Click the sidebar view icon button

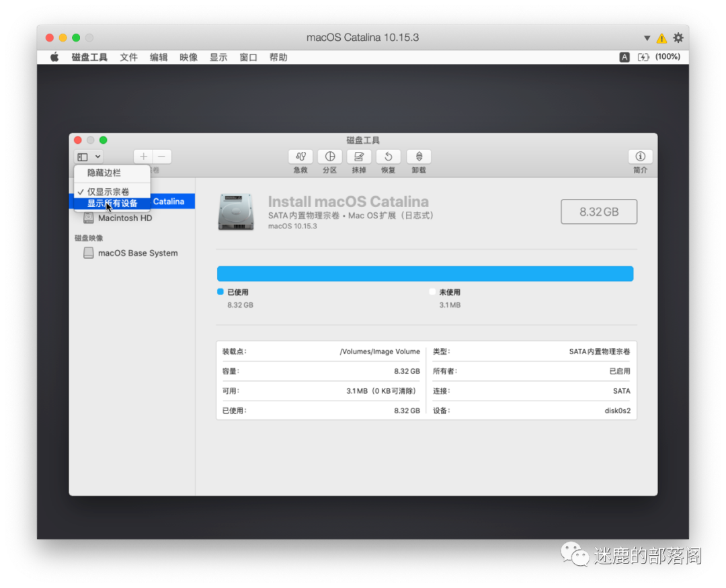83,157
